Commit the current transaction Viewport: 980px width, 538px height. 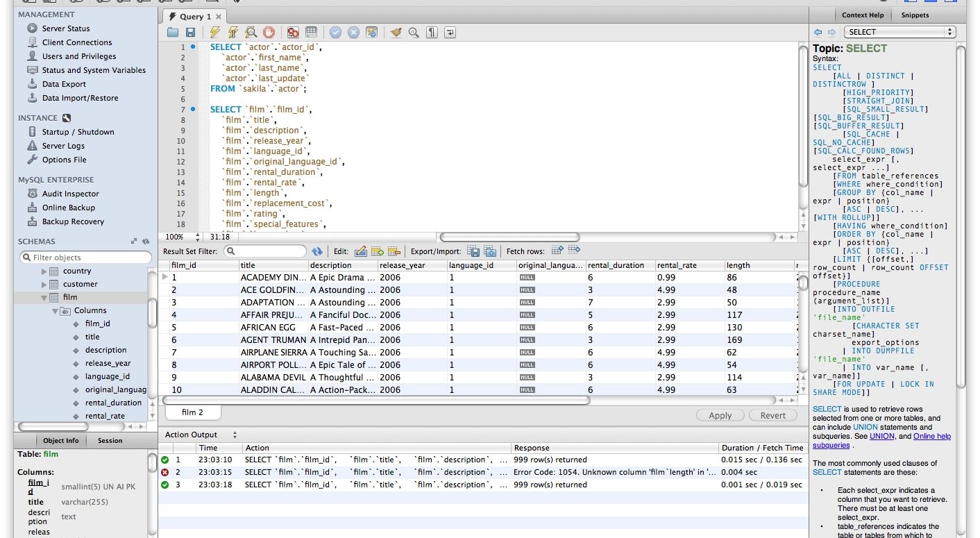pos(336,32)
